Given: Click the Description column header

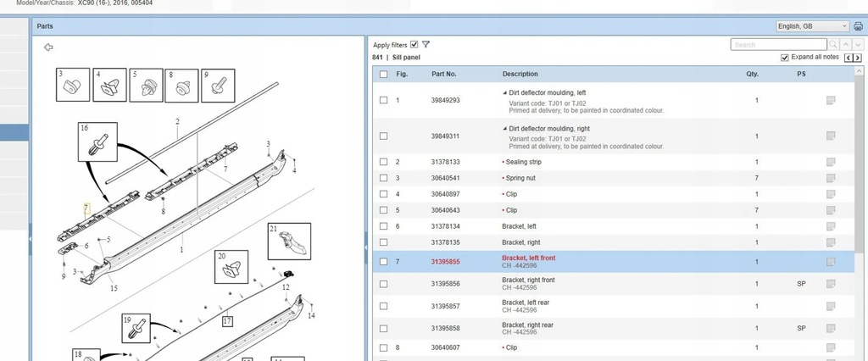Looking at the screenshot, I should [x=520, y=75].
